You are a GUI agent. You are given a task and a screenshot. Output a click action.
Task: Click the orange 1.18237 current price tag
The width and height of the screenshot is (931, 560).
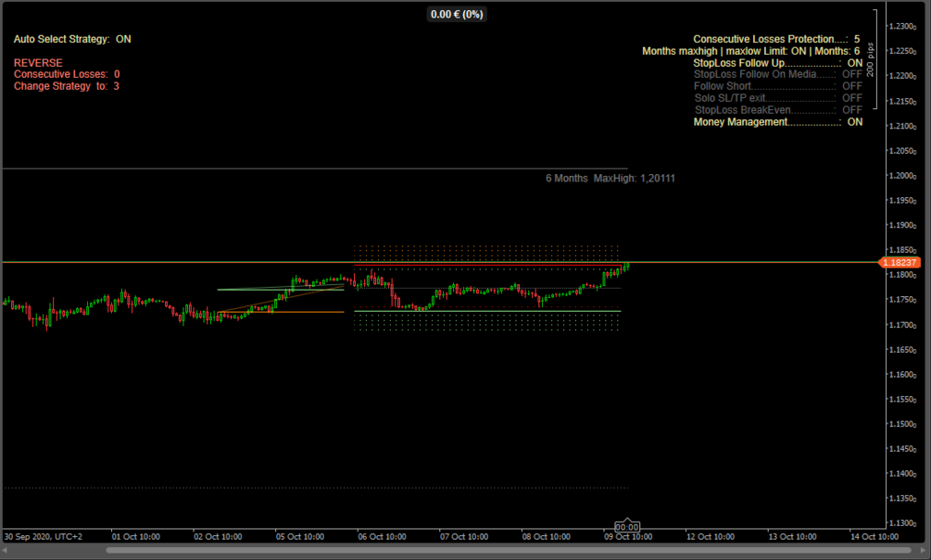click(899, 262)
